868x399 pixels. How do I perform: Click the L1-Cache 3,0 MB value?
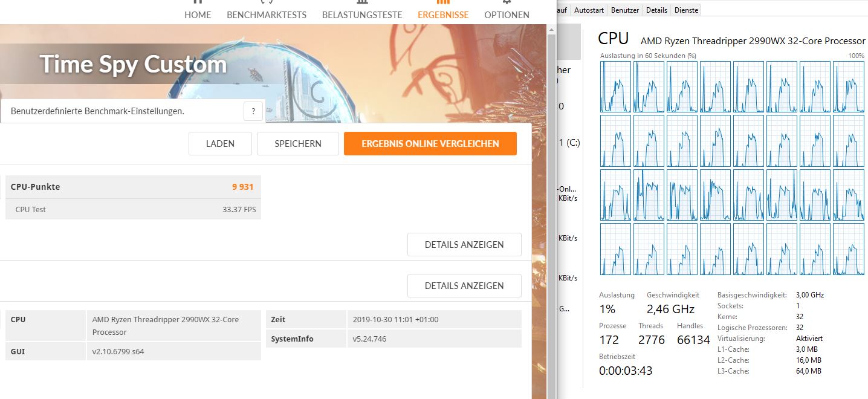click(807, 349)
